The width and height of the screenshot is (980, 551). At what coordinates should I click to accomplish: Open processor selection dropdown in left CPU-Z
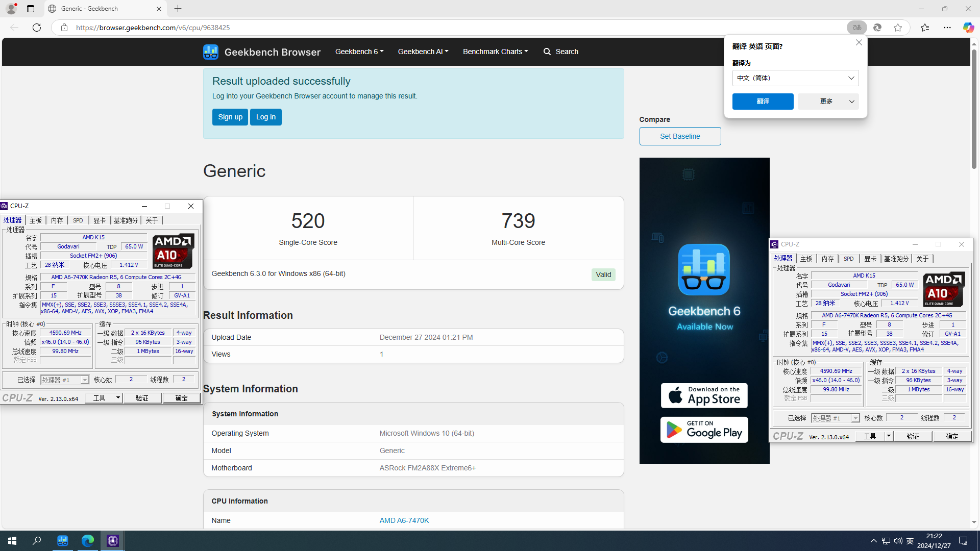85,380
